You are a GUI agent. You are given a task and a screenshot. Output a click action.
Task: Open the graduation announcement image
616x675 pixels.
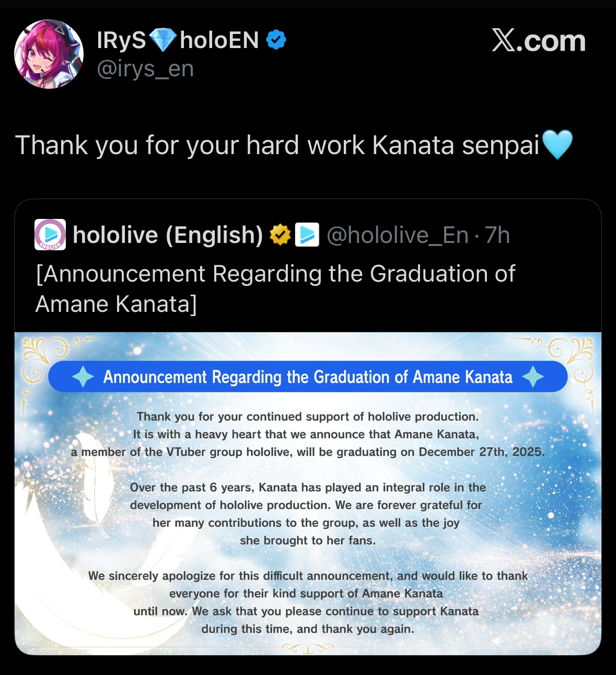coord(308,493)
